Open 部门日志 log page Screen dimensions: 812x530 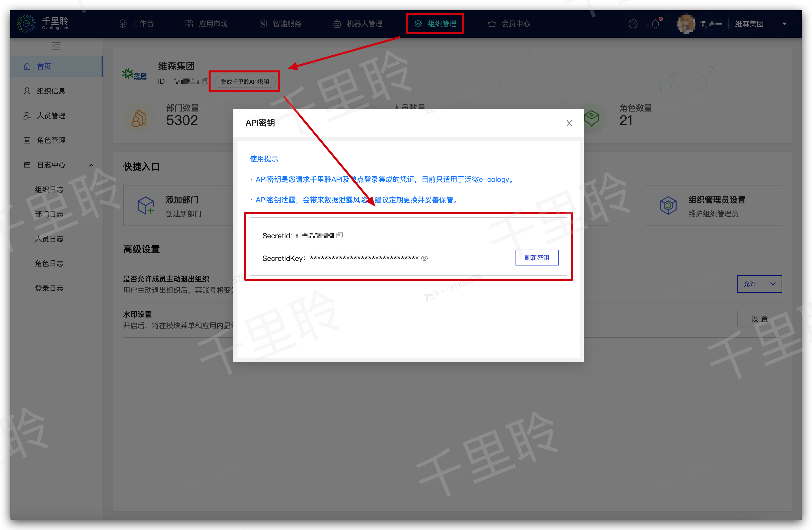point(49,214)
